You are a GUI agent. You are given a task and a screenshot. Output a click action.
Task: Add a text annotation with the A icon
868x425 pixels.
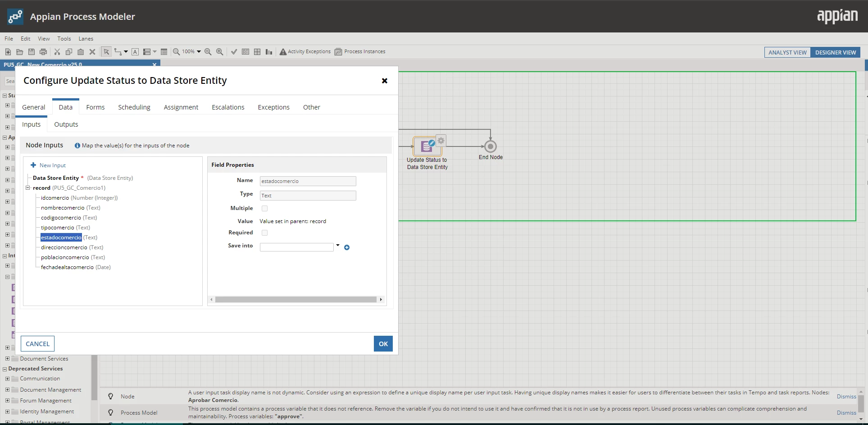(135, 52)
